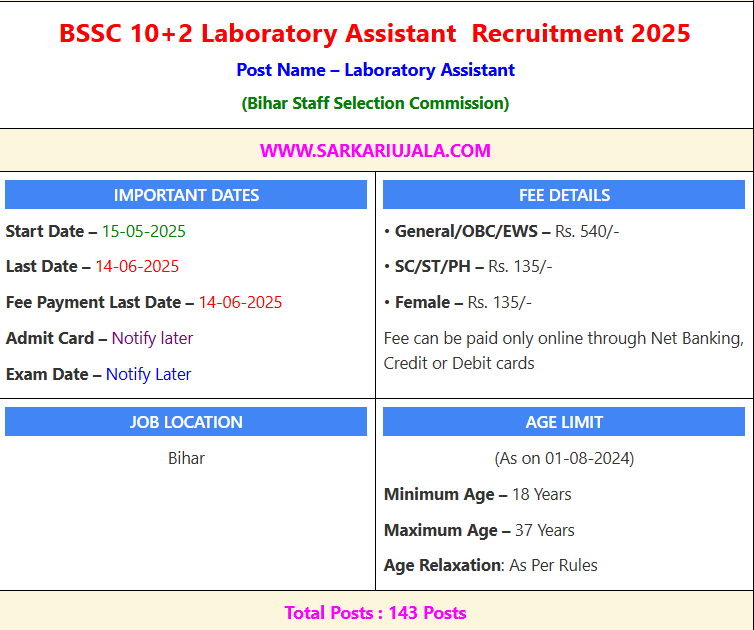
Task: Click the General/OBC/EWS Rs. 540 fee line
Action: coord(502,231)
